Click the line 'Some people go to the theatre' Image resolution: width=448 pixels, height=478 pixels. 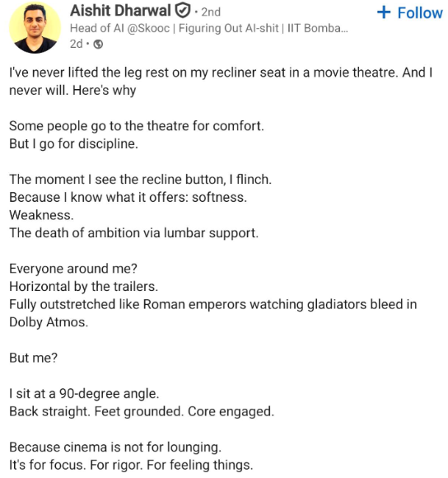(x=137, y=126)
